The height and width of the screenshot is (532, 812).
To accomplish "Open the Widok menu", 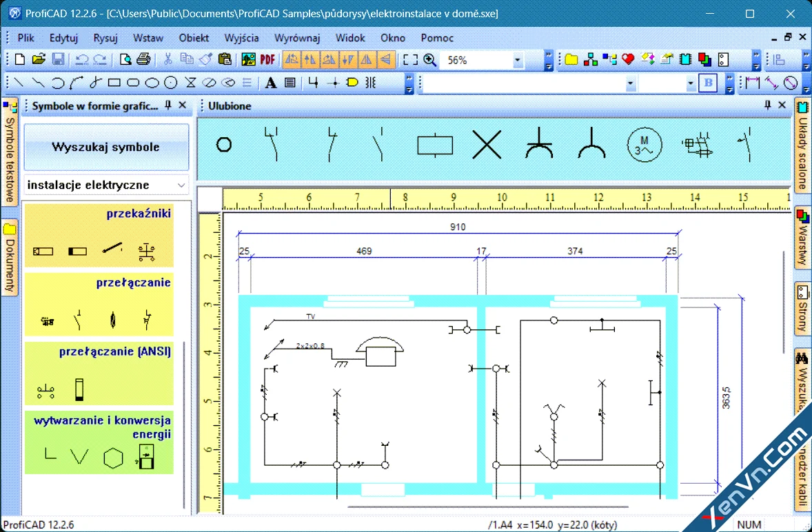I will pos(350,38).
